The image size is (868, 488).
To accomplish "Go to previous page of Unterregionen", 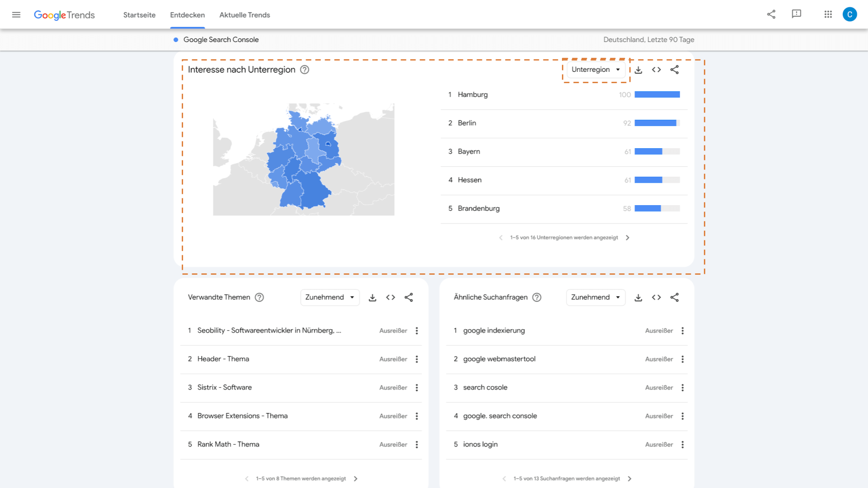I will [501, 238].
